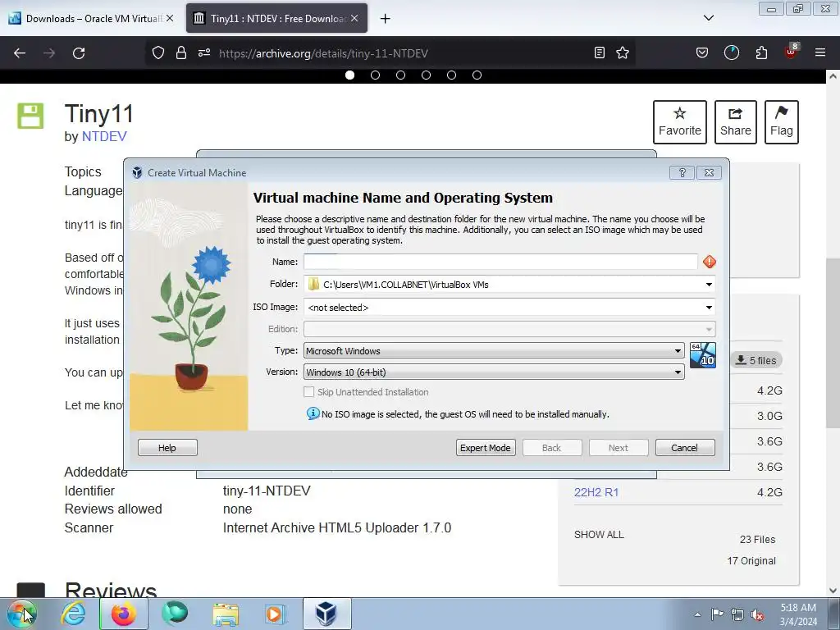Switch to Downloads – Oracle VM VirtualBox tab
Viewport: 840px width, 630px height.
pyautogui.click(x=94, y=18)
